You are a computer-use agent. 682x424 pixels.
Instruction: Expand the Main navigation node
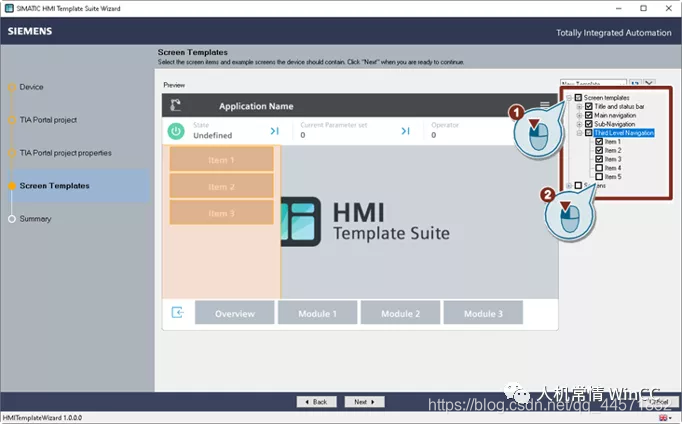tap(579, 115)
